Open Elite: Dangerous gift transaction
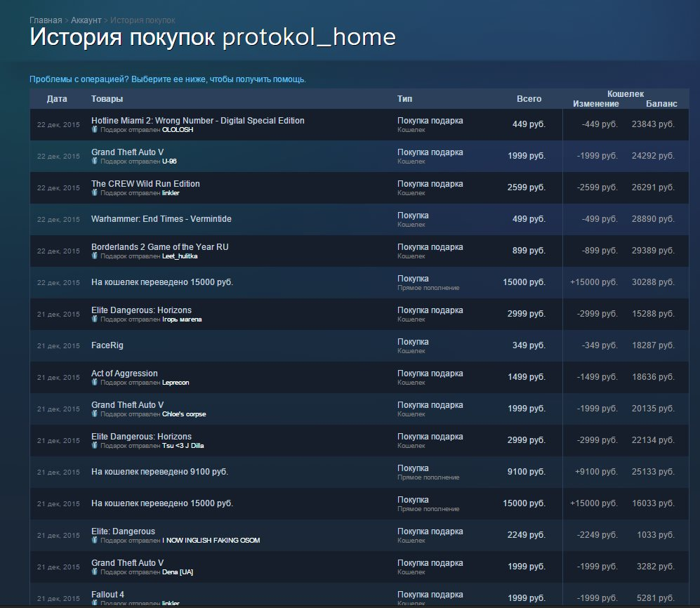 pyautogui.click(x=359, y=535)
